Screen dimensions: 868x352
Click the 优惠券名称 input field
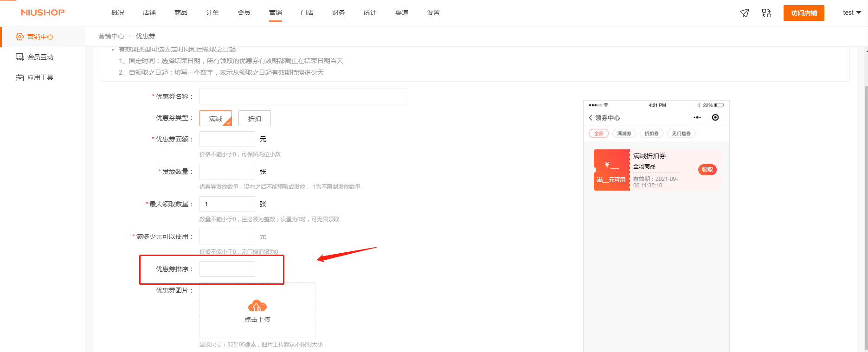(304, 96)
